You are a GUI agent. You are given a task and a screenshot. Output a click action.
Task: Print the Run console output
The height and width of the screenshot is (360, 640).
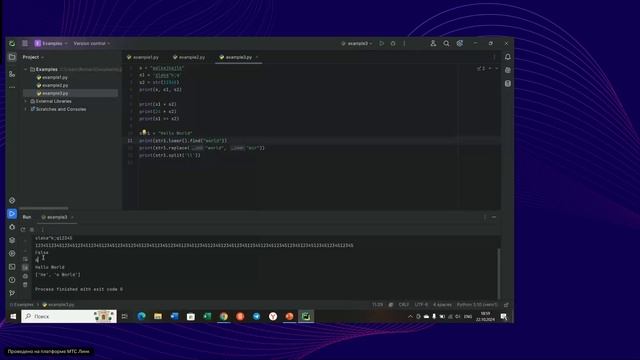(25, 276)
